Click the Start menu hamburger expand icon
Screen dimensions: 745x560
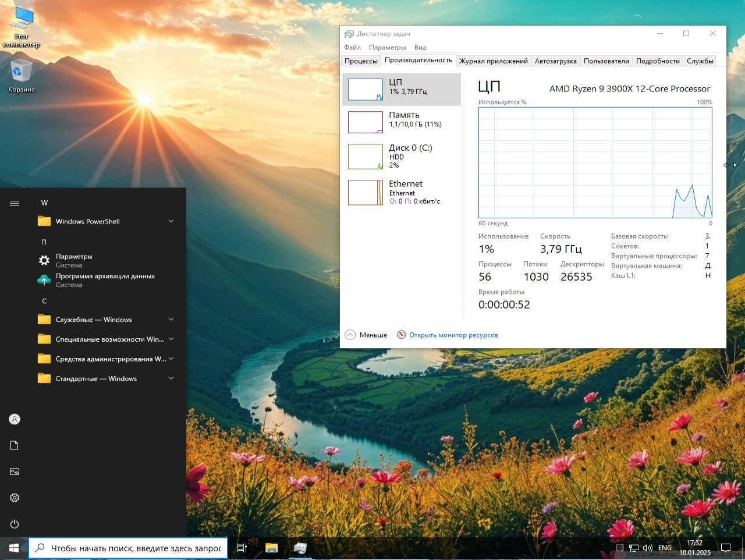coord(15,203)
